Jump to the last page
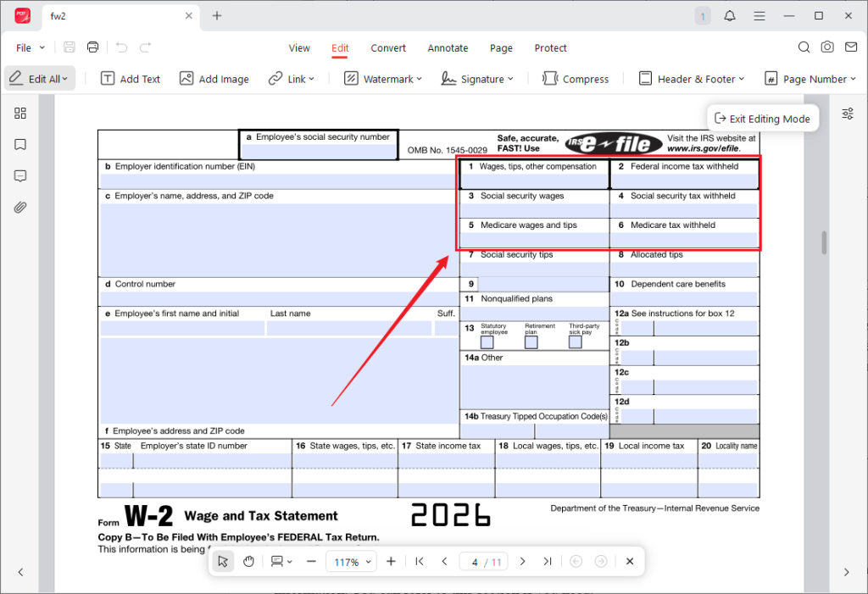The width and height of the screenshot is (868, 594). [x=548, y=561]
